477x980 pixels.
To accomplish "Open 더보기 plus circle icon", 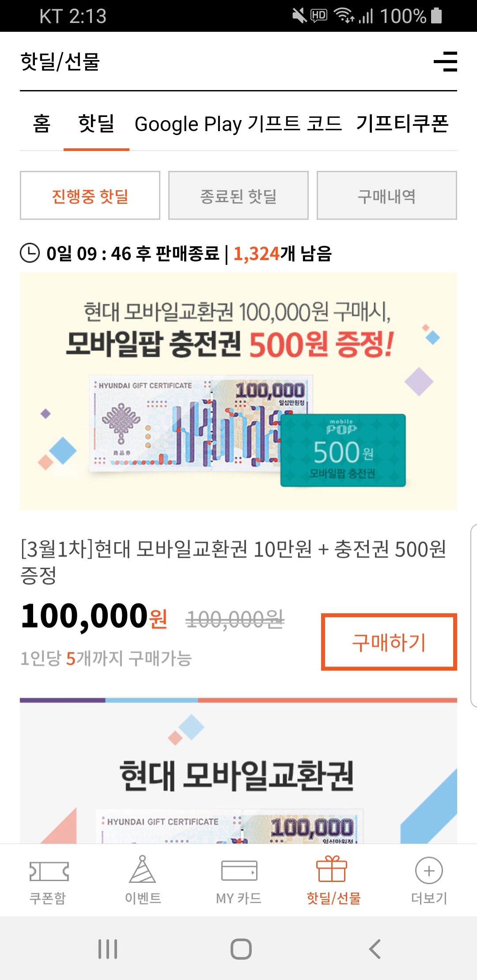I will 429,871.
